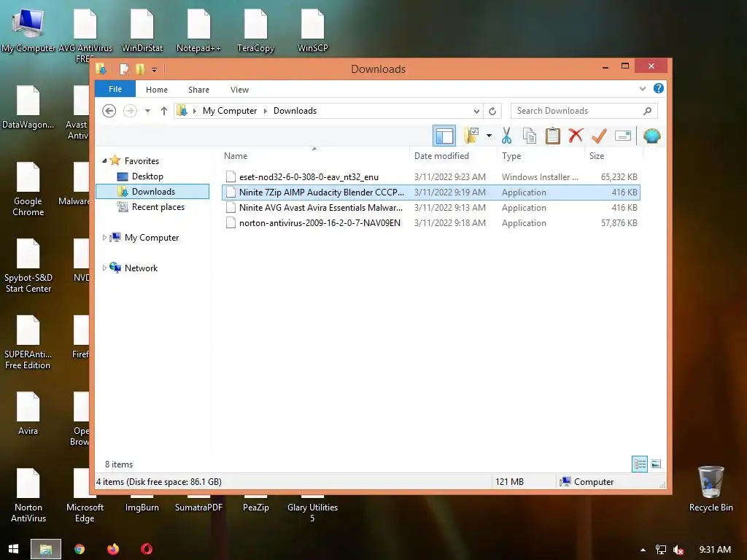The height and width of the screenshot is (560, 747).
Task: Expand the ribbon with the chevron
Action: coord(643,88)
